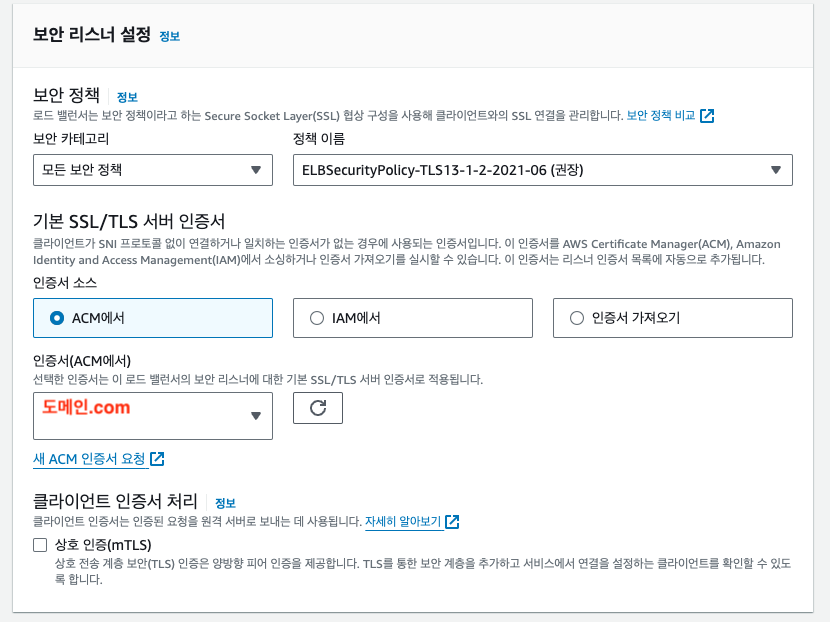Click the refresh certificates icon button
Screen dimensions: 830x622
318,408
